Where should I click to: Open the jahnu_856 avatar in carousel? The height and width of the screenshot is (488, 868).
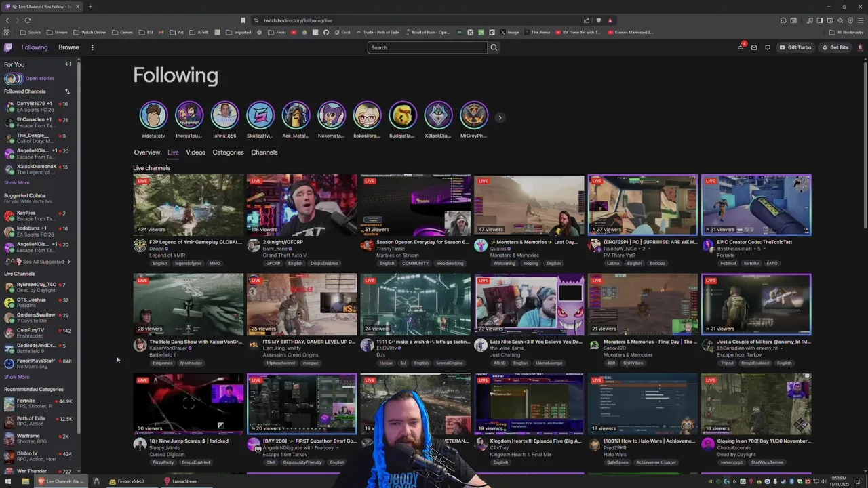224,115
